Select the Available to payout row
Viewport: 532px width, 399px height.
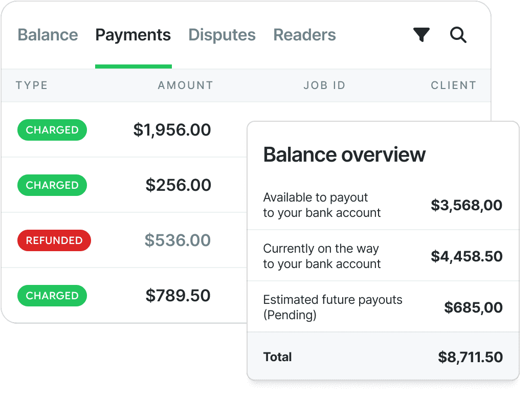(x=383, y=205)
